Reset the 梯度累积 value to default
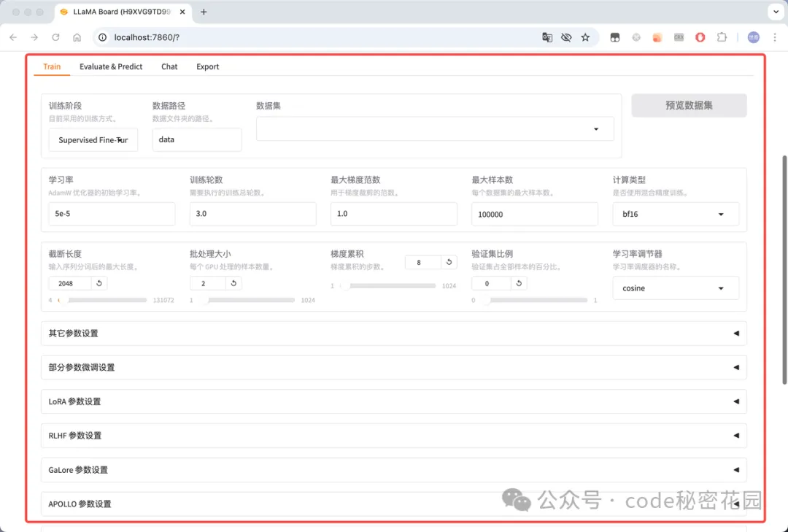 pyautogui.click(x=449, y=262)
